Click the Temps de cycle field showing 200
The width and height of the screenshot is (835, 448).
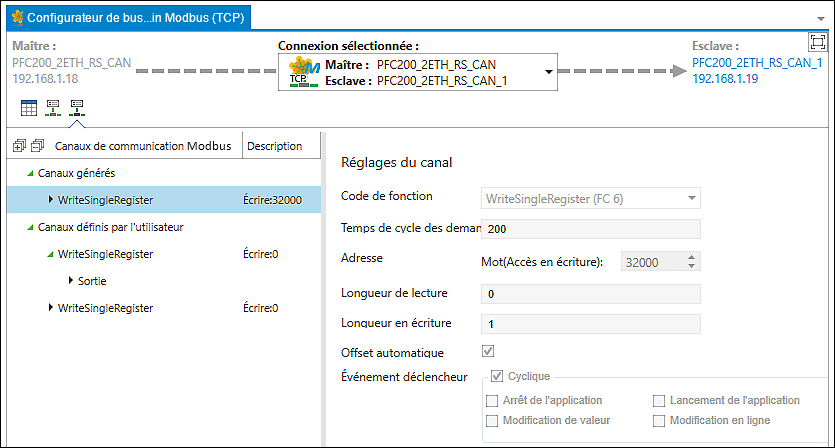coord(591,229)
